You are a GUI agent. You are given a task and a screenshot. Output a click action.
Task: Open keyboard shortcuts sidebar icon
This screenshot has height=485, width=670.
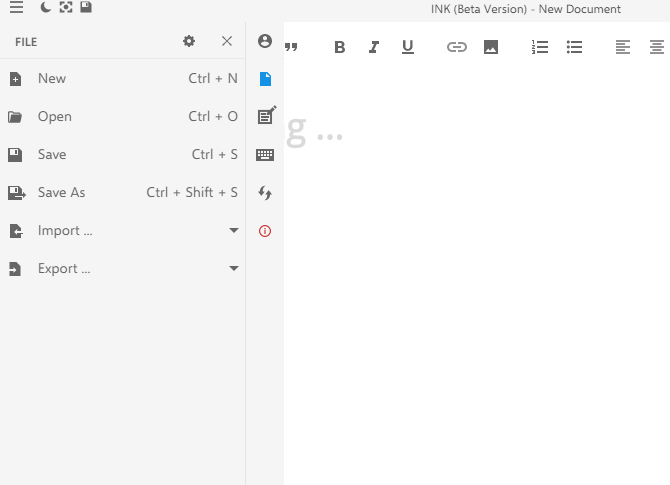coord(265,155)
